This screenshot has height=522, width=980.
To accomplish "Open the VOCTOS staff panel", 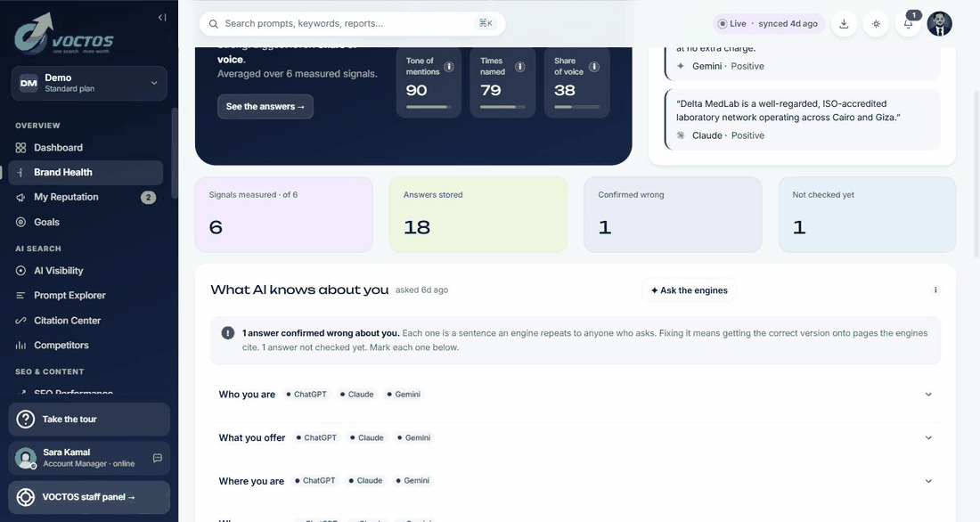I will 89,498.
